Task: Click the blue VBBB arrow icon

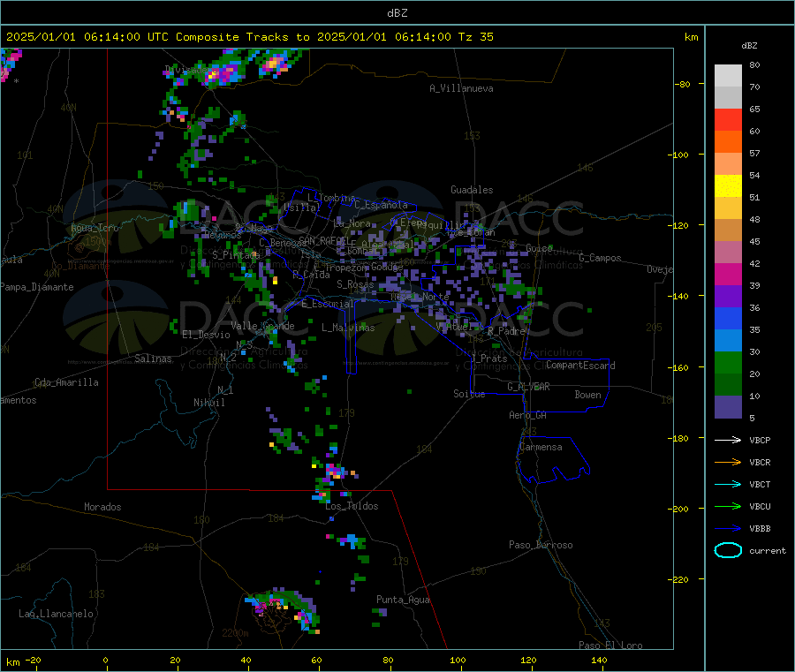Action: pos(728,529)
